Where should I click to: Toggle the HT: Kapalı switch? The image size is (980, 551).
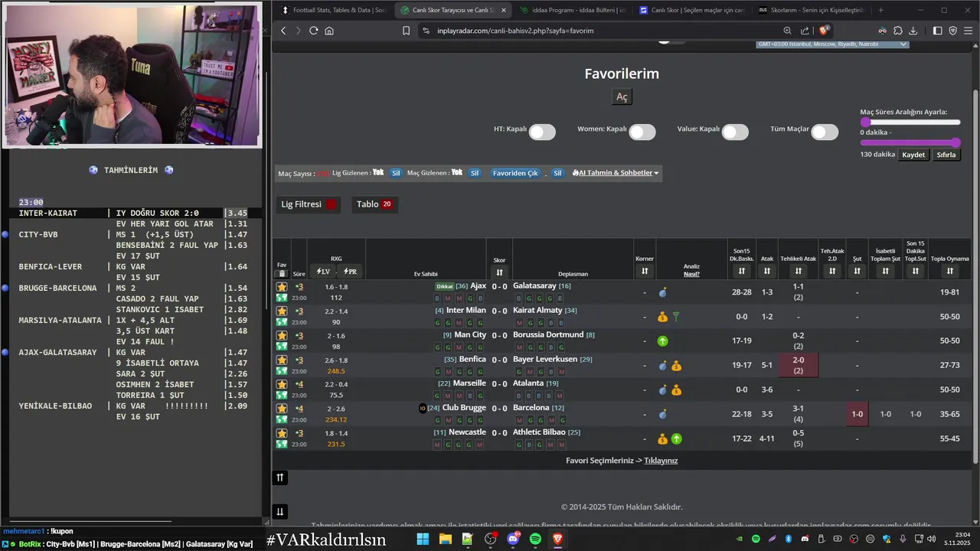(x=542, y=132)
